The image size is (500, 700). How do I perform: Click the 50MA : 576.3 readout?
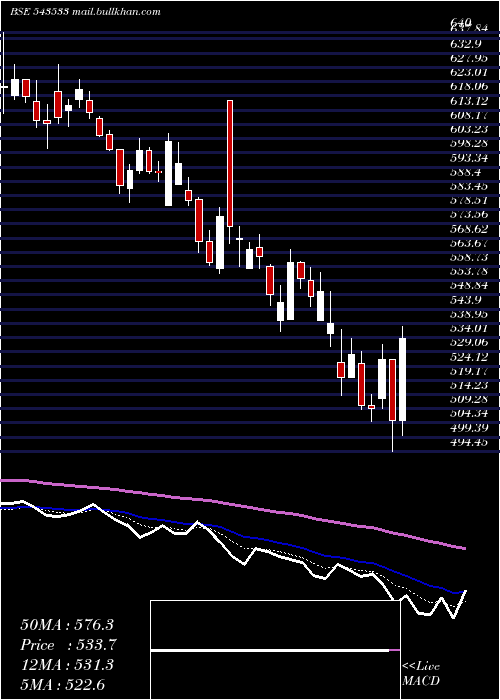(67, 625)
